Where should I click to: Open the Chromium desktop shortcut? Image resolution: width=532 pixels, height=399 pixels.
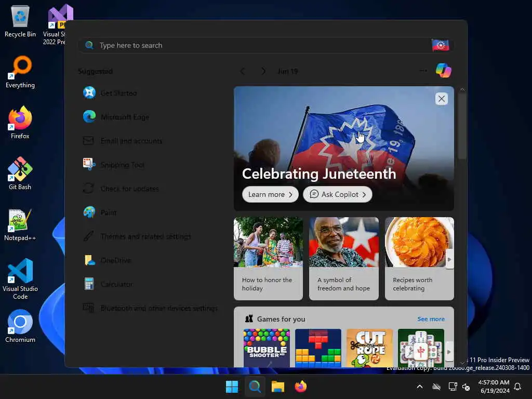click(20, 326)
